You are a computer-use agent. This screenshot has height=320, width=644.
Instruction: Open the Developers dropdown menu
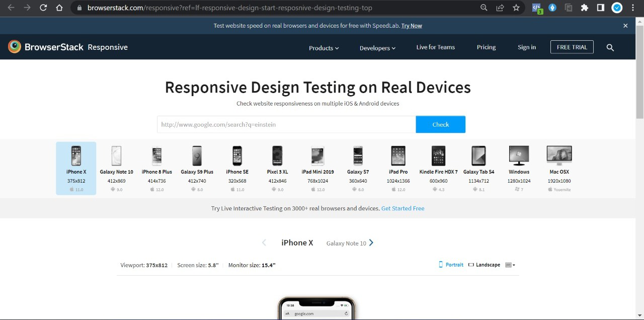click(377, 47)
